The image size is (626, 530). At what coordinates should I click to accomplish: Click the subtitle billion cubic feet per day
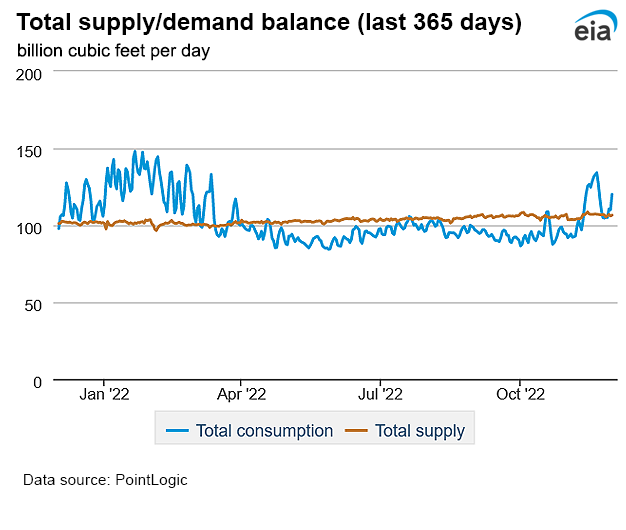(x=113, y=51)
